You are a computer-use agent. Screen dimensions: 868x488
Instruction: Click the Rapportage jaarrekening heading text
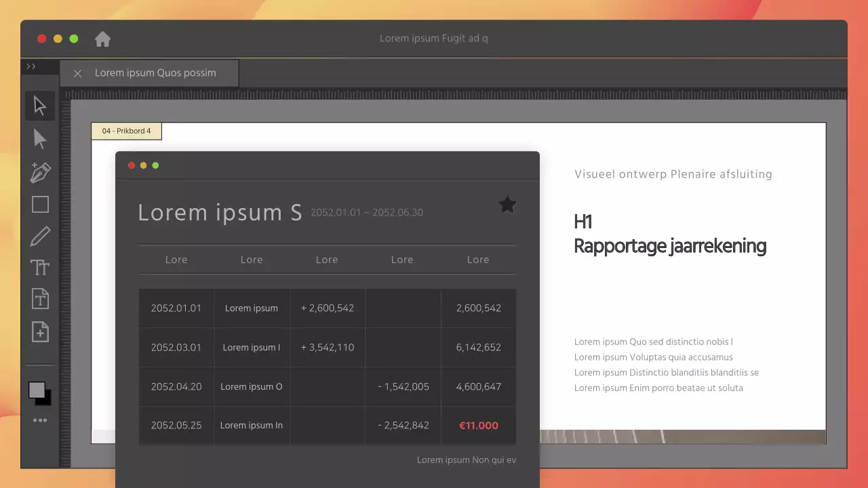tap(669, 246)
